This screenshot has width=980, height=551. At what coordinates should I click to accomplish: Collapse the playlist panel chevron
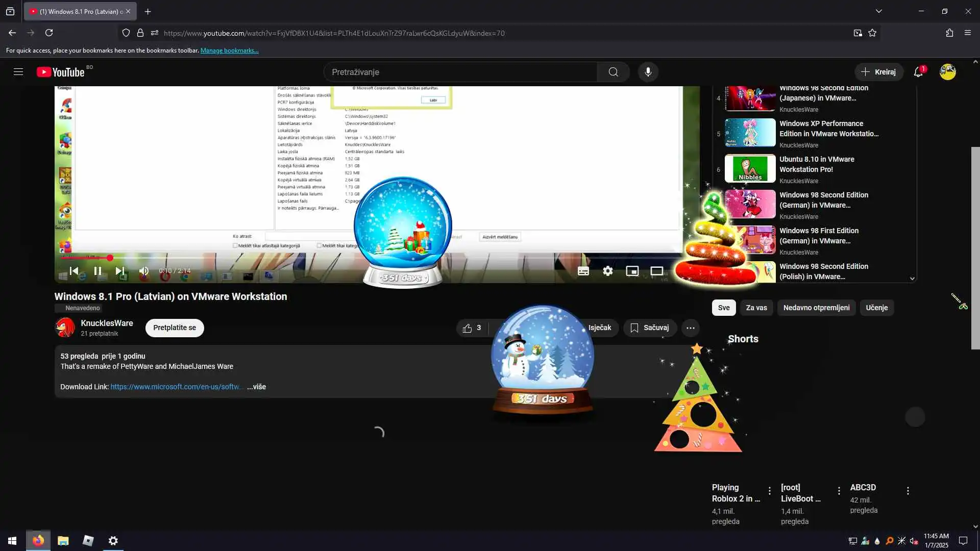tap(912, 278)
